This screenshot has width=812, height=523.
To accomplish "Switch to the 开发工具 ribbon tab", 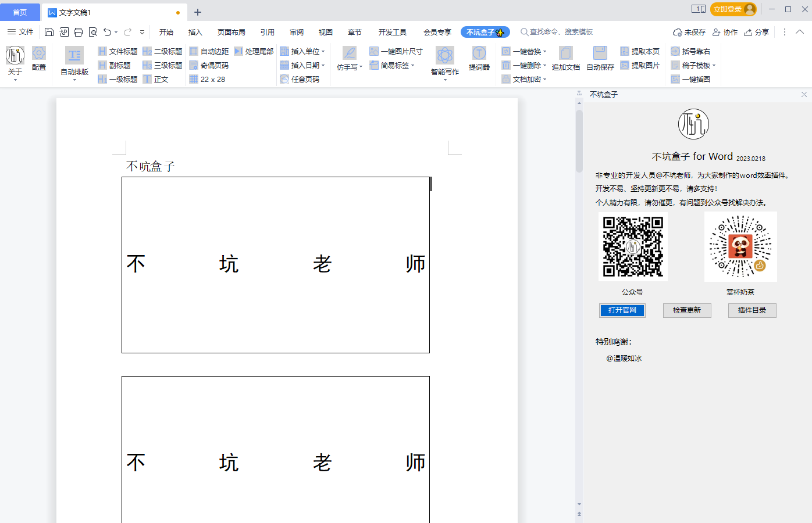I will 393,32.
